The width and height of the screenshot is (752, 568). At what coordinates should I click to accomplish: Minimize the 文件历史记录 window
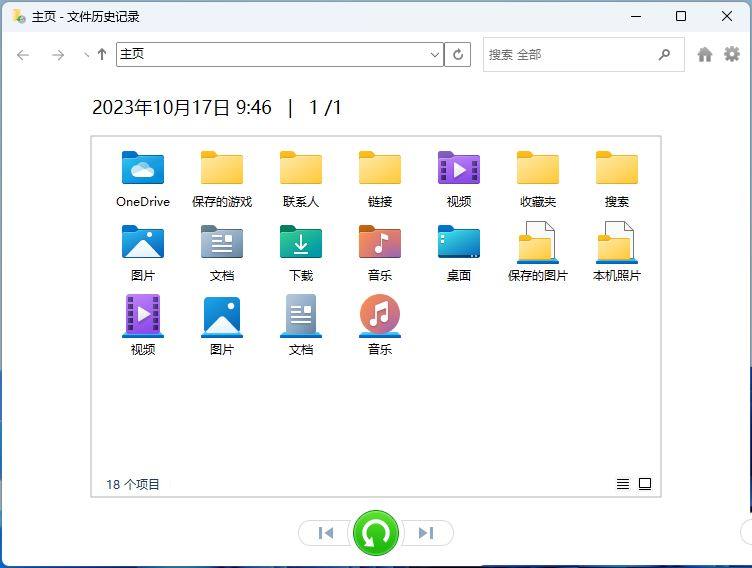point(636,16)
